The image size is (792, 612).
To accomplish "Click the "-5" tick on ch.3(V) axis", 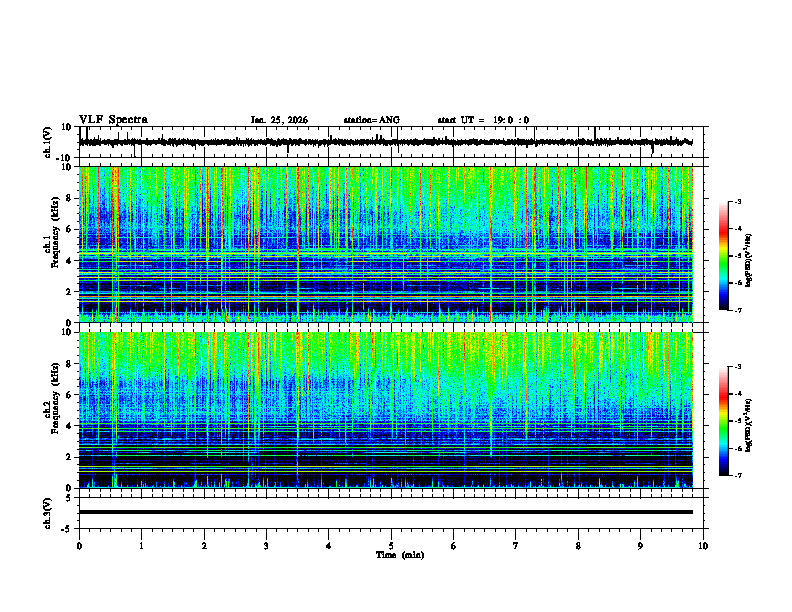I will click(x=67, y=529).
